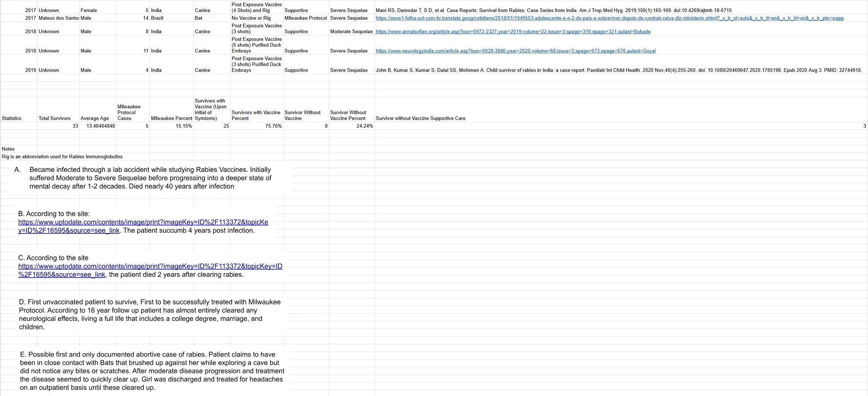Select the 'Bat' animal cell
The height and width of the screenshot is (396, 868).
click(x=212, y=18)
